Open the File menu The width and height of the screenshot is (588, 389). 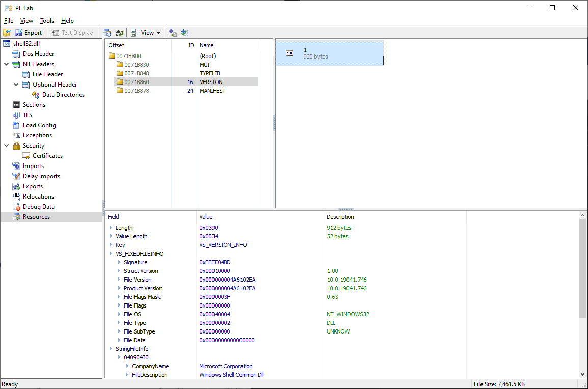tap(9, 21)
